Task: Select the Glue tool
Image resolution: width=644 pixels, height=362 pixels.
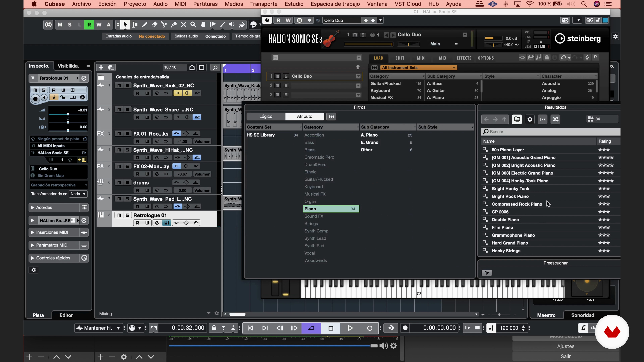Action: 174,24
